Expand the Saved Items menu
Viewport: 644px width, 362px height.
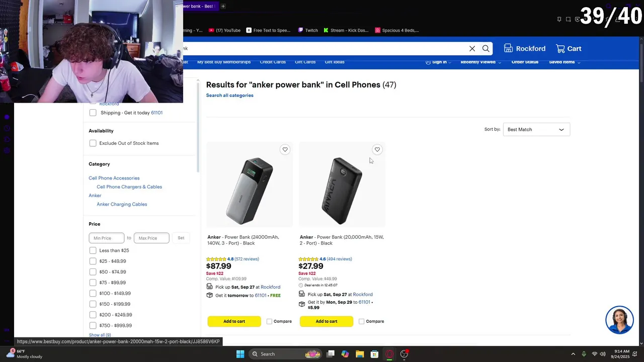pyautogui.click(x=565, y=62)
